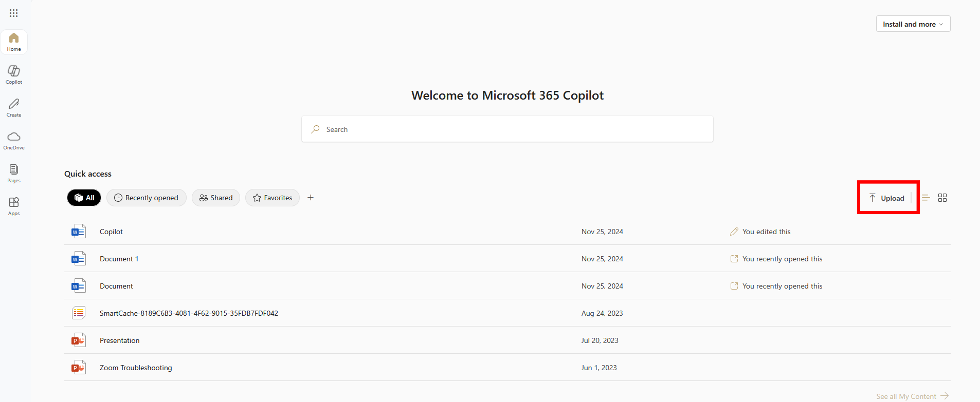Open OneDrive from the sidebar
This screenshot has width=980, height=402.
(x=14, y=140)
